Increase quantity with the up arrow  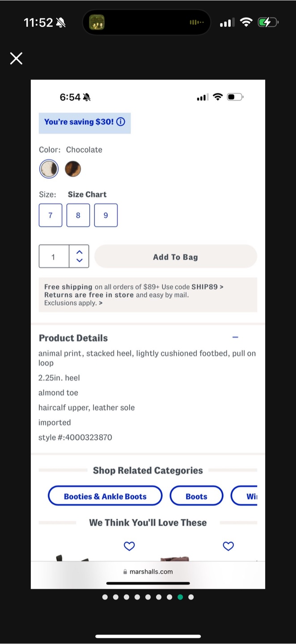click(x=80, y=253)
